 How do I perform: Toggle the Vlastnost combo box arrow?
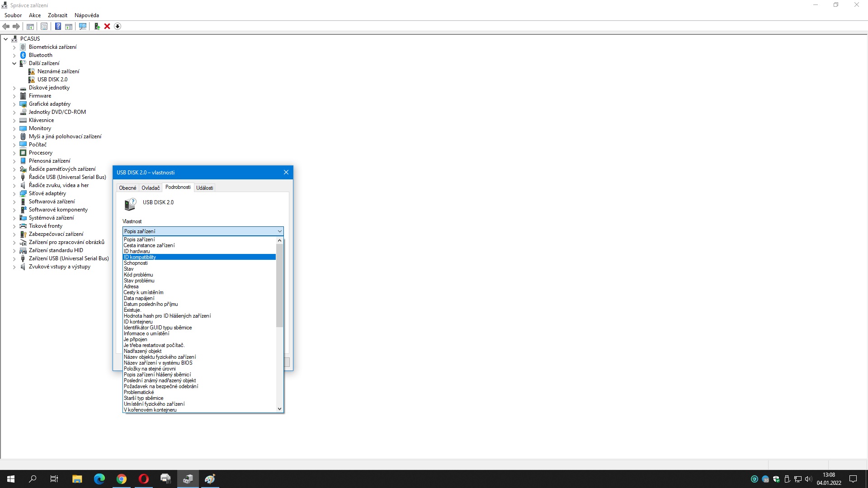pos(279,231)
